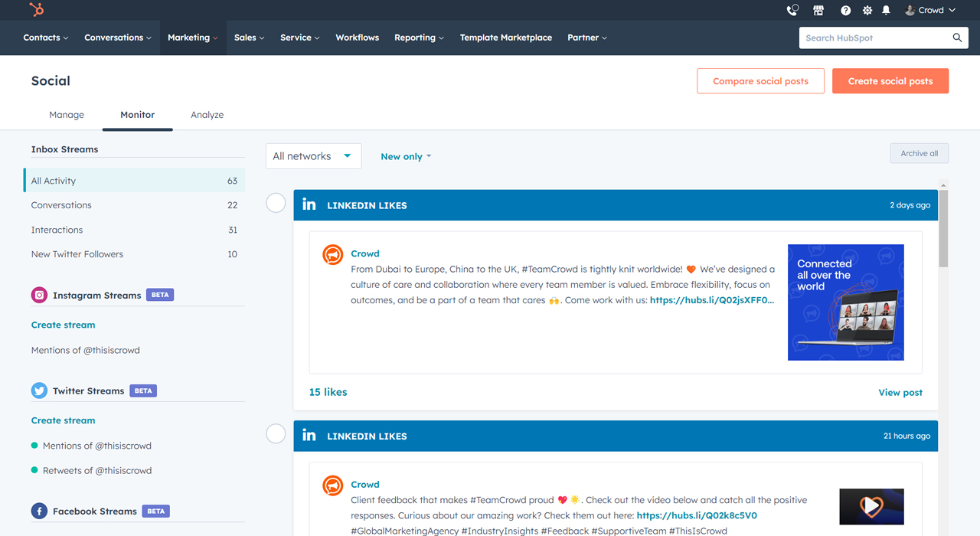Play the client feedback video thumbnail

pyautogui.click(x=871, y=506)
